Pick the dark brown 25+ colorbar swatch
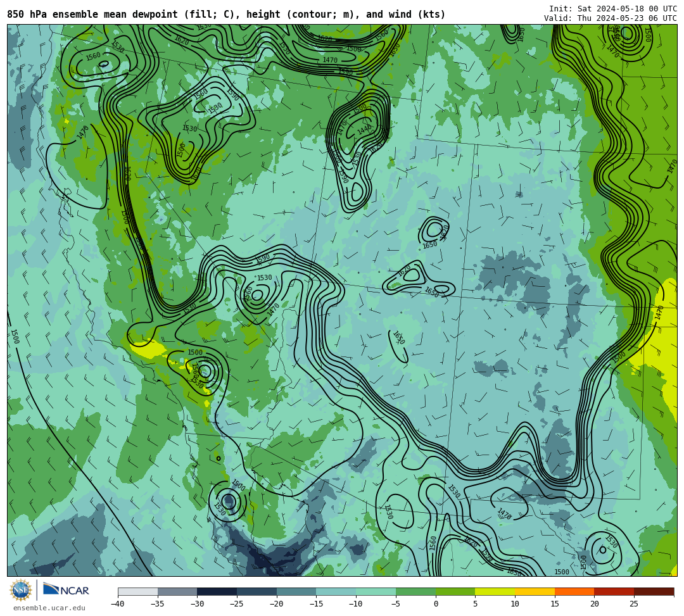This screenshot has height=616, width=684. pos(654,591)
